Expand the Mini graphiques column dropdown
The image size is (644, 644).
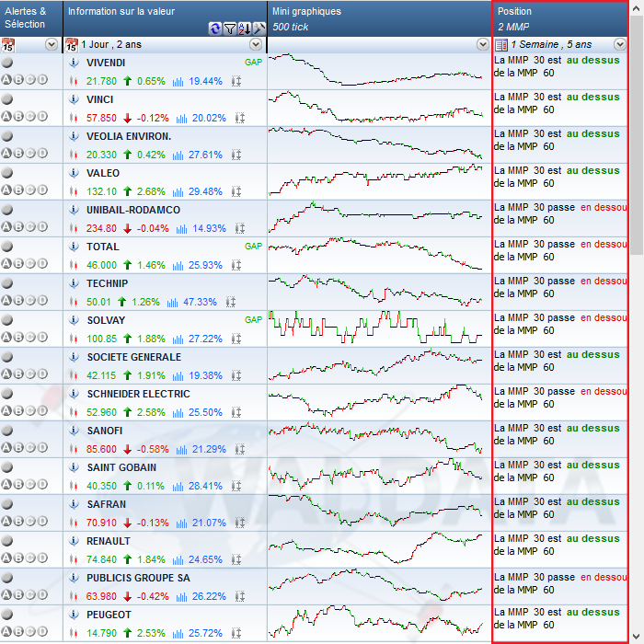tap(483, 44)
